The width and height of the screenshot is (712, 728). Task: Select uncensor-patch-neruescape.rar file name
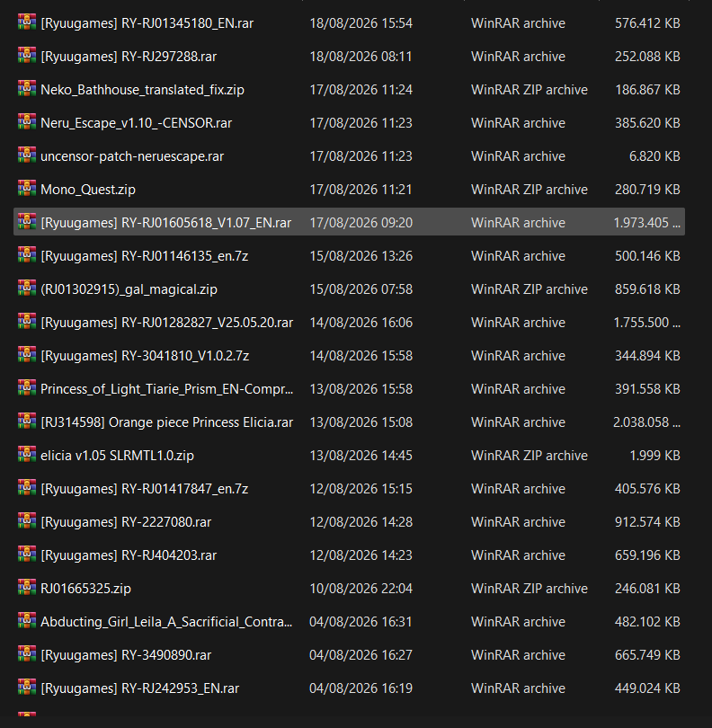click(132, 156)
